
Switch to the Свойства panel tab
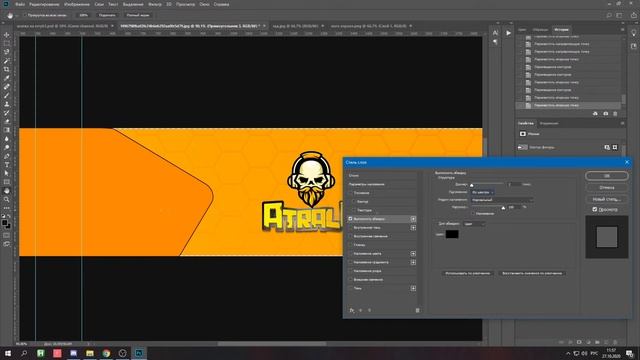pos(526,123)
